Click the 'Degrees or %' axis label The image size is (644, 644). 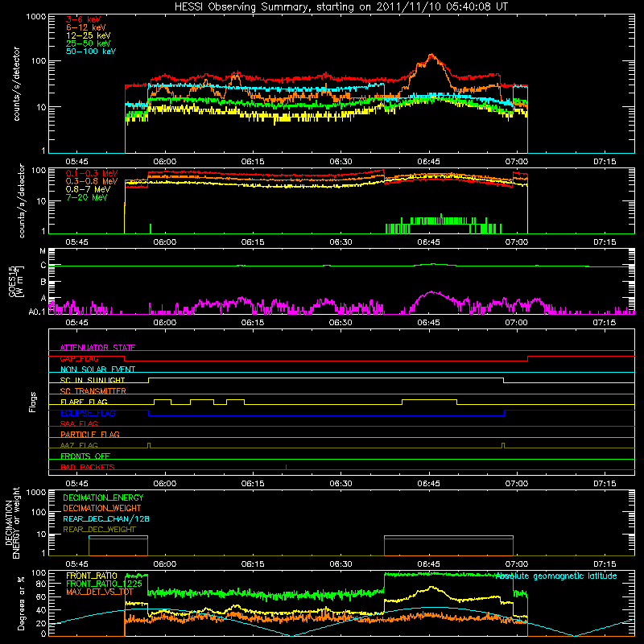click(x=21, y=604)
